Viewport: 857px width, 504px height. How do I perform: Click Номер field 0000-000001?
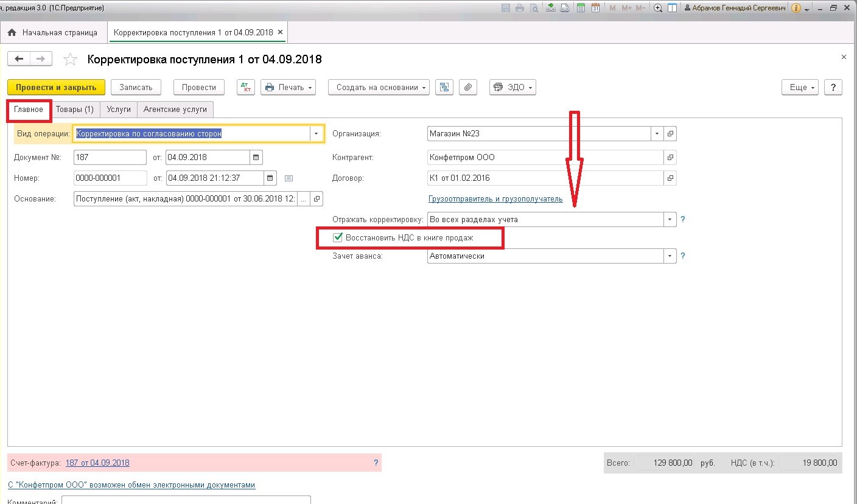(x=110, y=178)
